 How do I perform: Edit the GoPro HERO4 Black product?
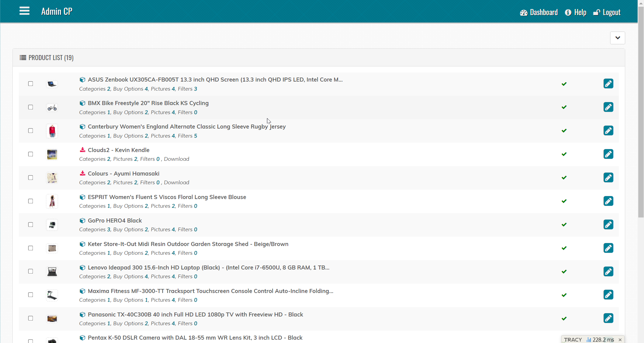click(x=608, y=225)
